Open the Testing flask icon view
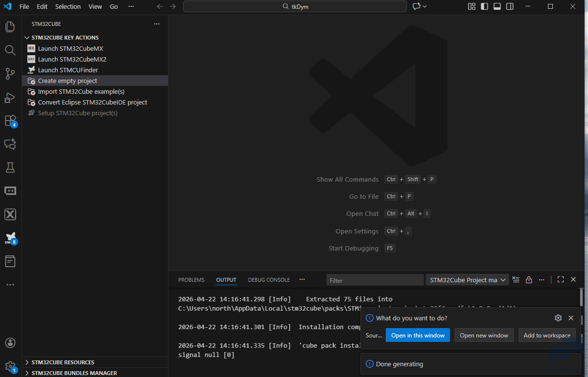Screen dimensions: 588x377 pos(10,168)
